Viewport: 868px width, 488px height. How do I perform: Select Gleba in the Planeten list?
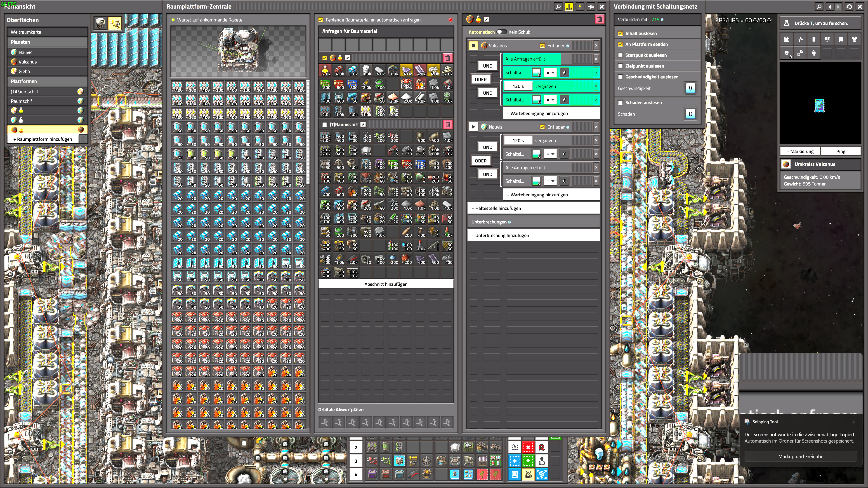pyautogui.click(x=47, y=71)
